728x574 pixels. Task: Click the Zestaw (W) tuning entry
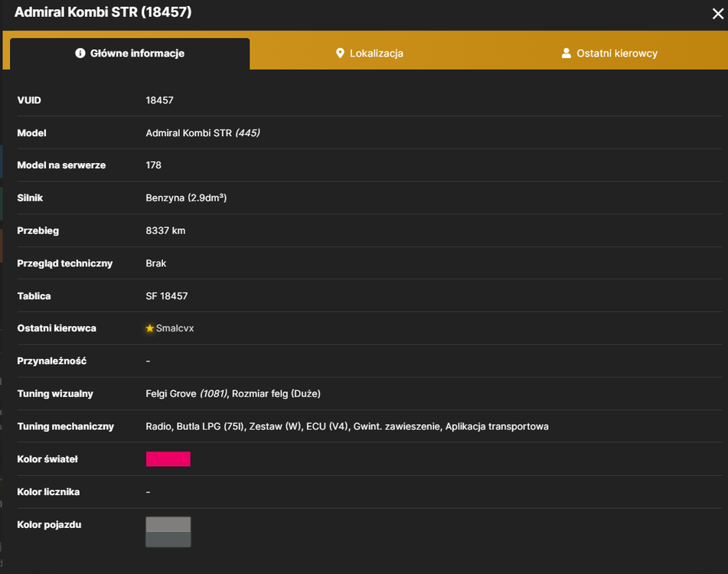coord(275,426)
